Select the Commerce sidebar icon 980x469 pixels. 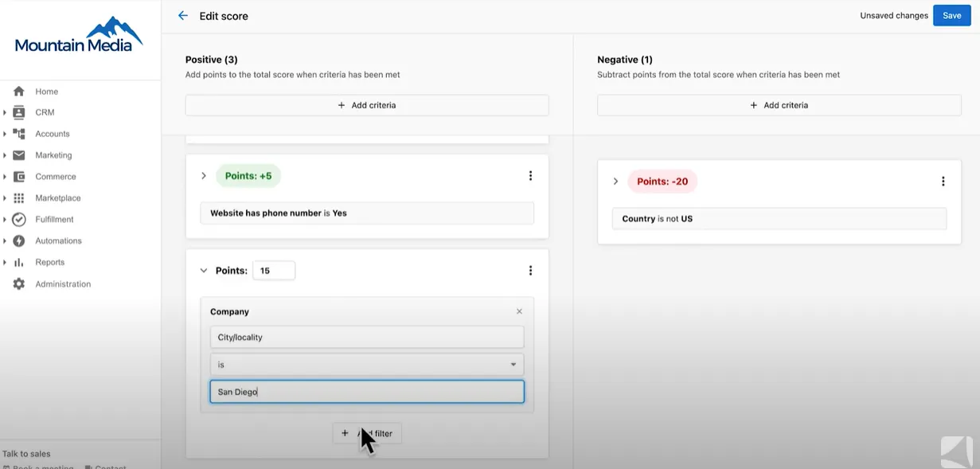coord(18,176)
